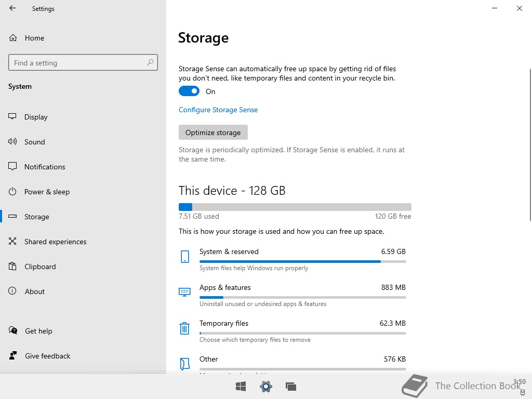532x399 pixels.
Task: Click the Give feedback person icon
Action: (13, 355)
